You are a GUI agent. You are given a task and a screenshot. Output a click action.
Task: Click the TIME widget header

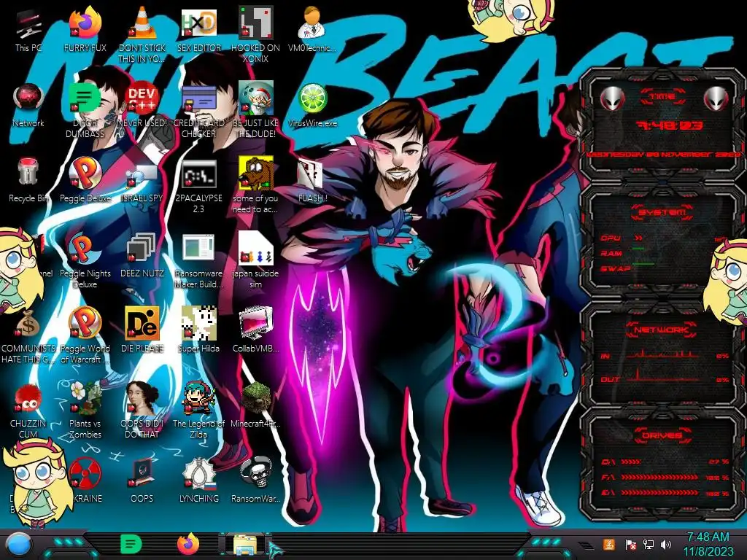[662, 97]
